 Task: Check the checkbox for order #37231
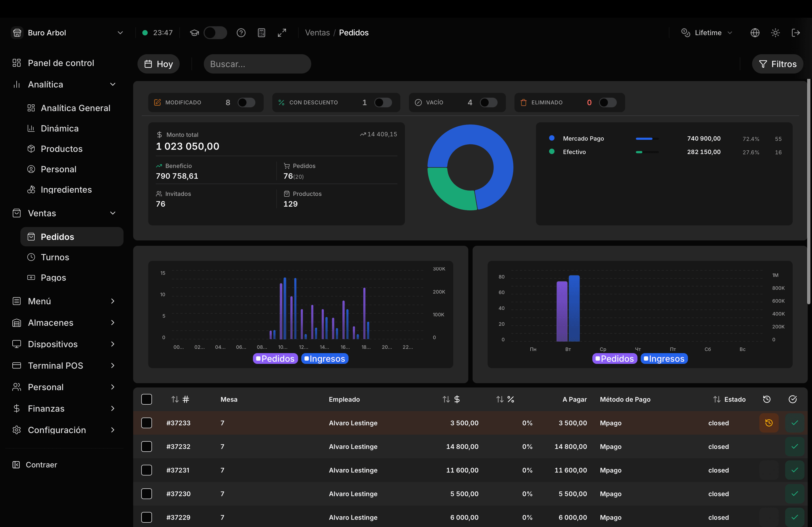147,470
